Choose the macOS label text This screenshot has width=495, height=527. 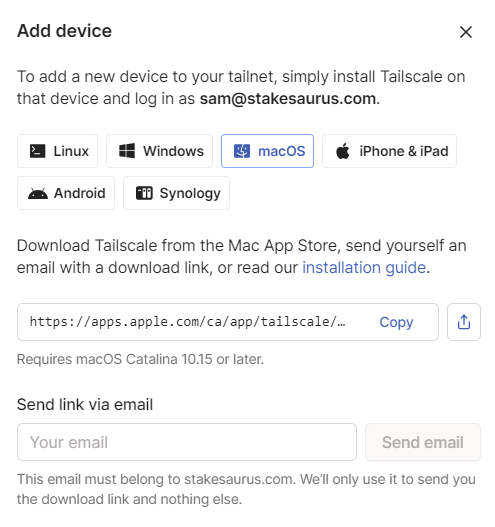[282, 151]
